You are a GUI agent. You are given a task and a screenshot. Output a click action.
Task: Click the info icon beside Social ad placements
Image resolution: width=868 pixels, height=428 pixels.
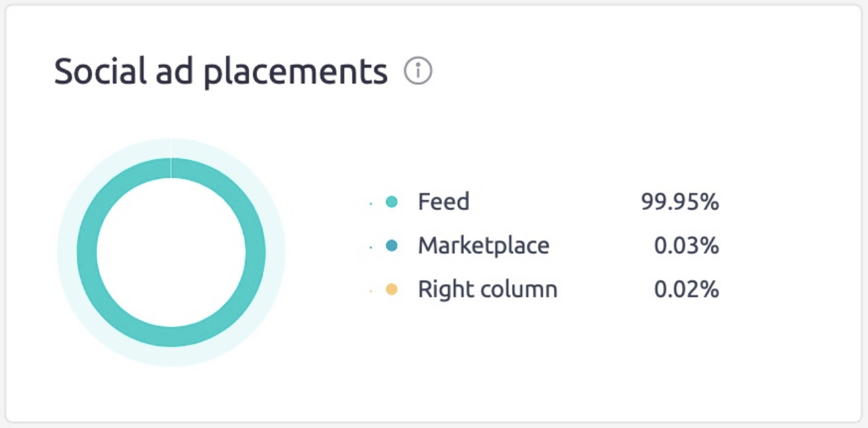[418, 71]
